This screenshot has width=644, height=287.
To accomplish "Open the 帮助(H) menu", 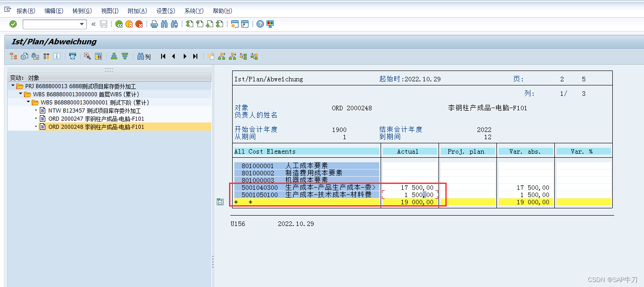I will point(222,11).
